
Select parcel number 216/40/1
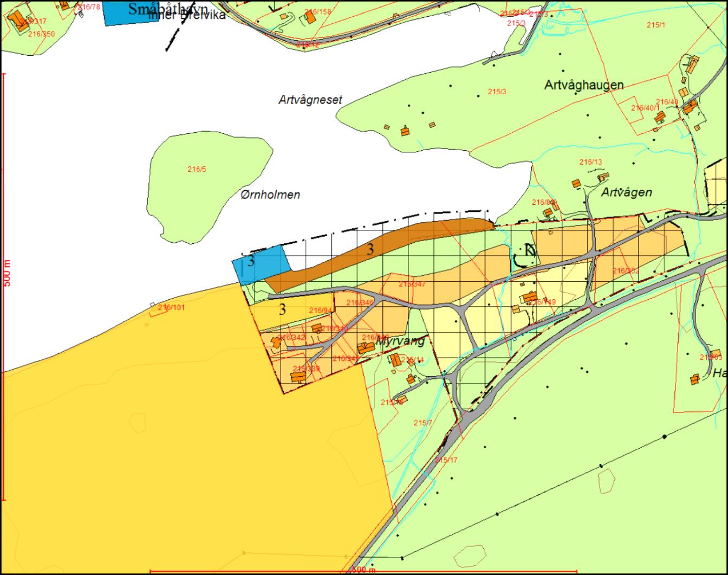tap(646, 108)
